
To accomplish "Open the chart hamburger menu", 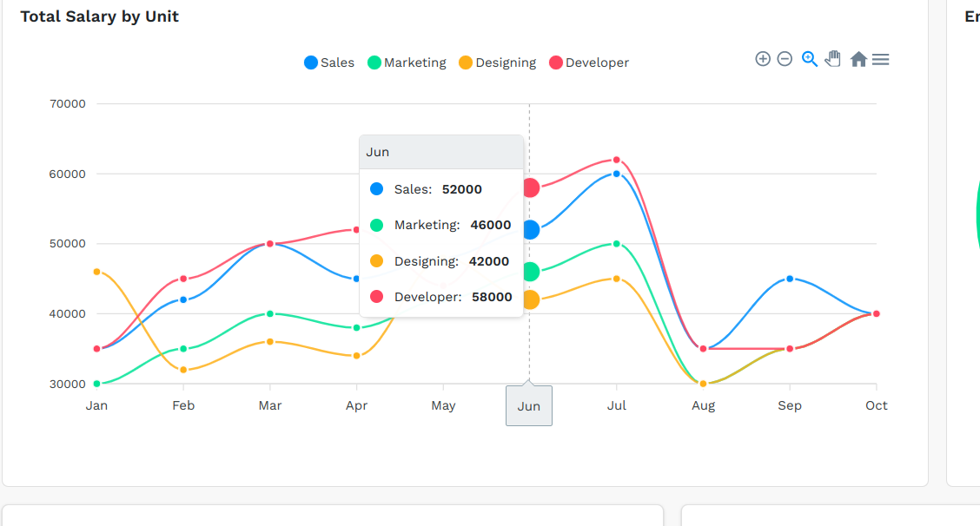I will (x=881, y=59).
